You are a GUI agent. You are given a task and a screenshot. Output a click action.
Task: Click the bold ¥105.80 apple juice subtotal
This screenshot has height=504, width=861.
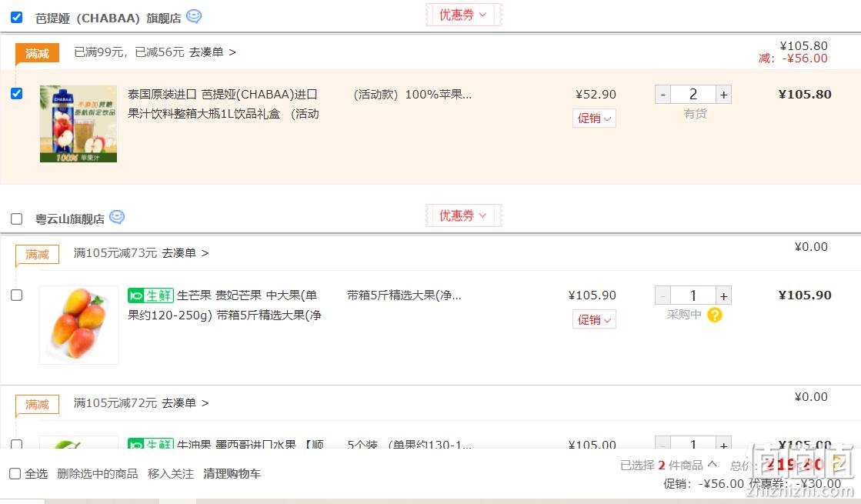point(805,95)
